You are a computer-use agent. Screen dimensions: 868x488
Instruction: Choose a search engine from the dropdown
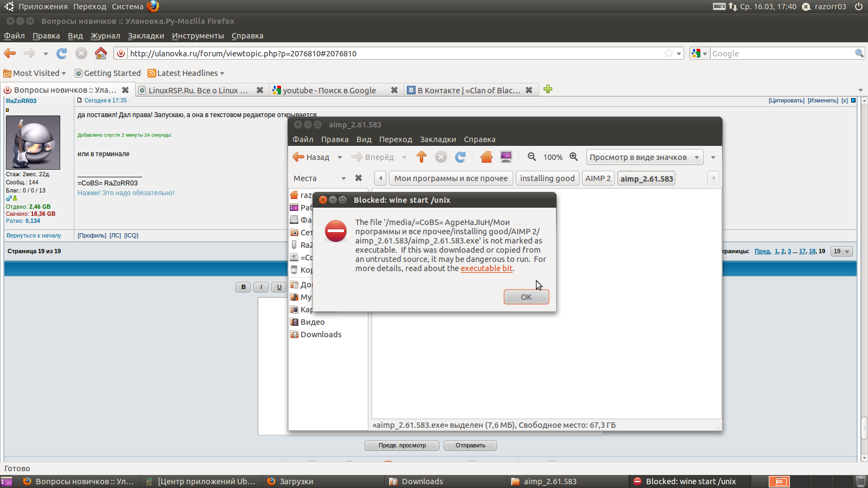[700, 53]
